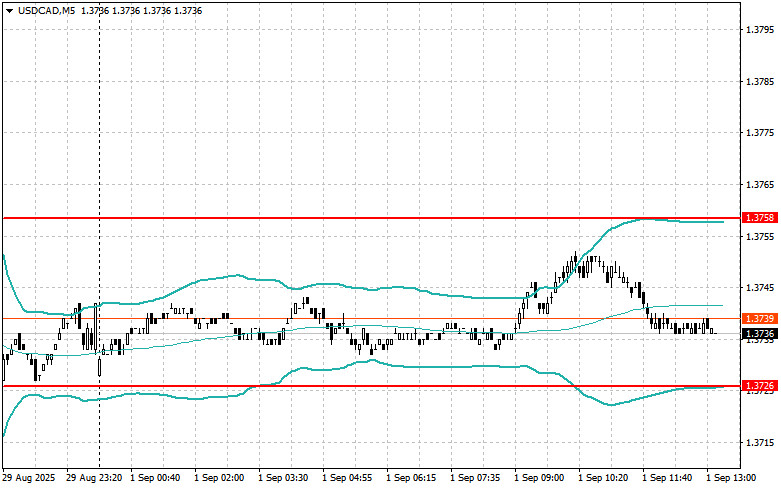Click the 29 Aug 2025 time label
This screenshot has width=781, height=489.
29,478
